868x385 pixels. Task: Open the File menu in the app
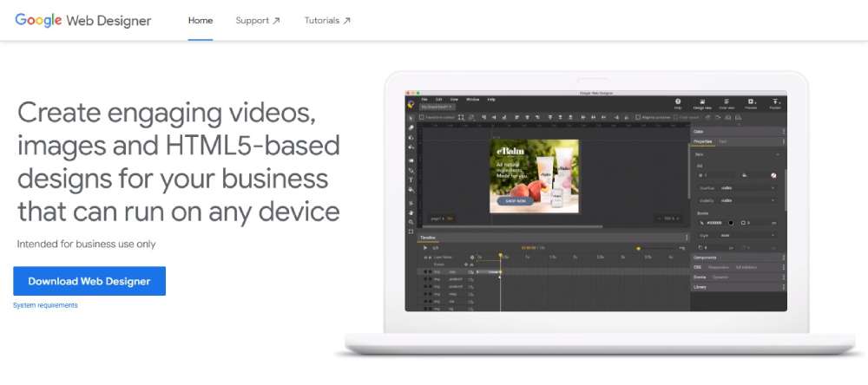tap(424, 100)
